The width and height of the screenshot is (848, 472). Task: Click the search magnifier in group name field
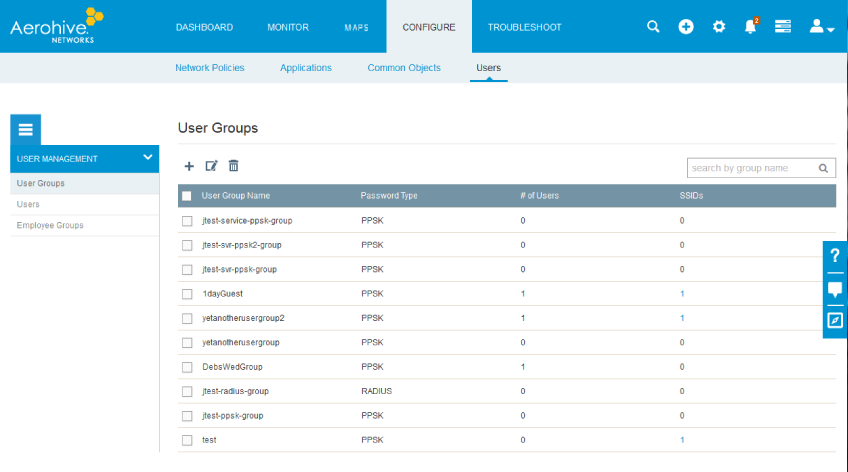click(823, 168)
